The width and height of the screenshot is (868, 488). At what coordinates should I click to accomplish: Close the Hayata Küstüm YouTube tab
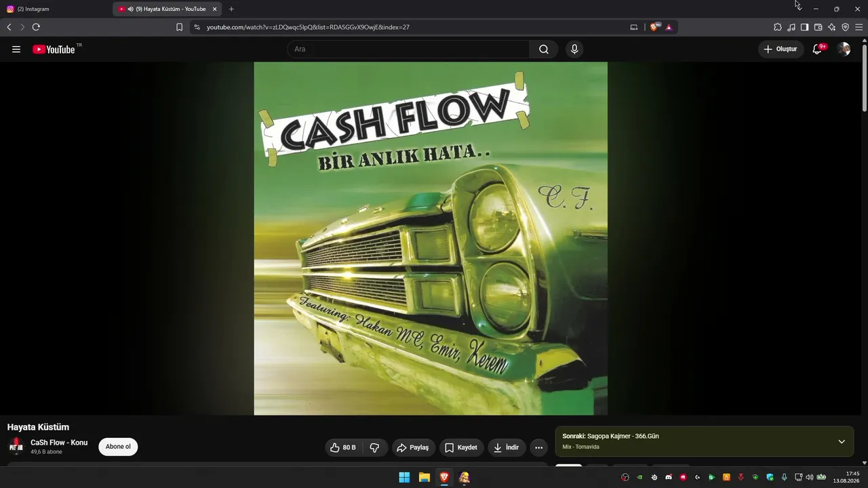pyautogui.click(x=214, y=9)
